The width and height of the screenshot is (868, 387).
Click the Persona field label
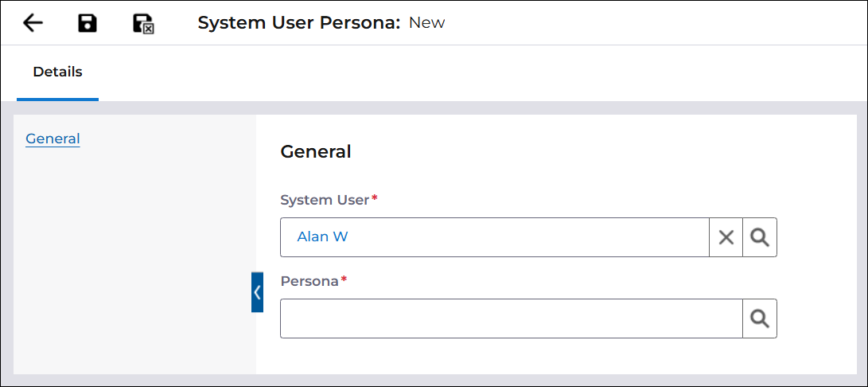tap(309, 281)
